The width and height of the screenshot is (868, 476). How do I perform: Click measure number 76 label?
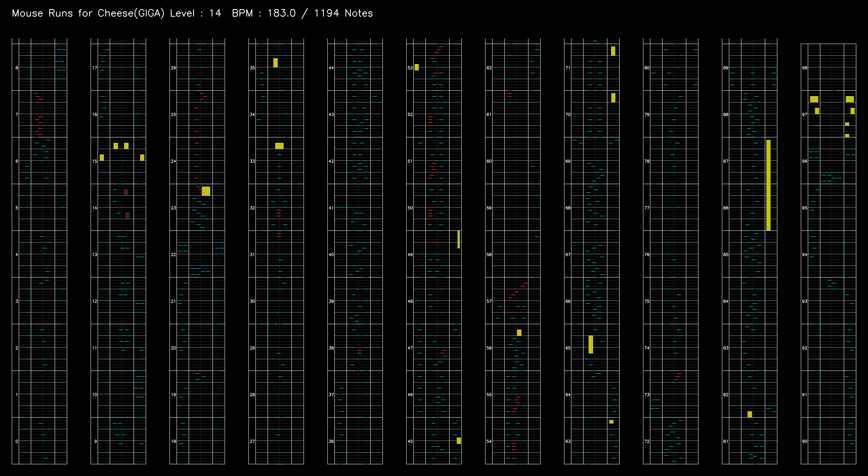[647, 255]
